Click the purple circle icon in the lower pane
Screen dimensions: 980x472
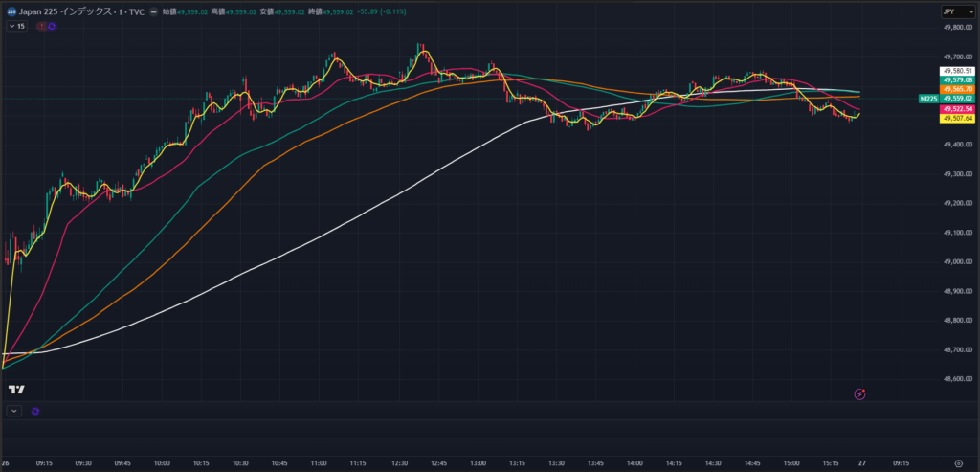click(x=35, y=411)
